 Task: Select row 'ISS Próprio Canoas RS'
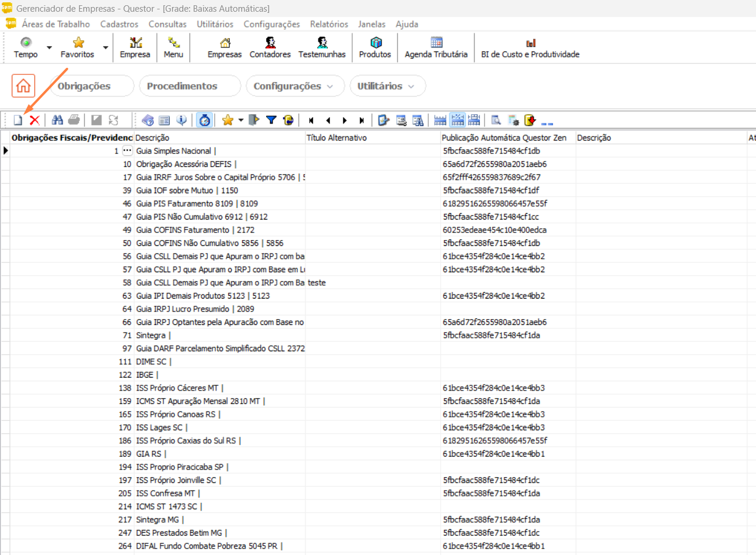coord(378,414)
